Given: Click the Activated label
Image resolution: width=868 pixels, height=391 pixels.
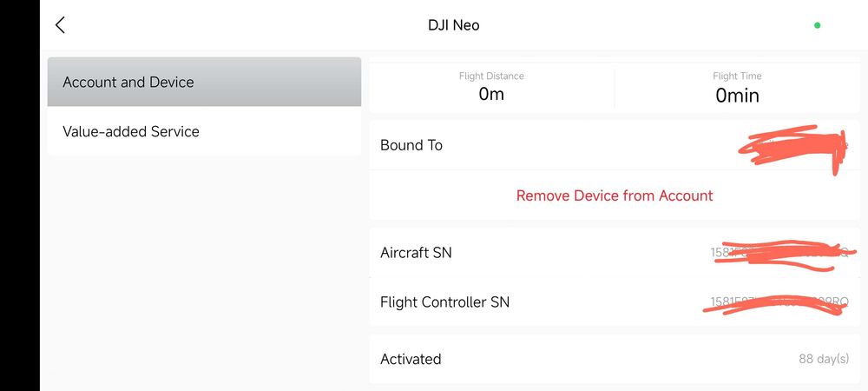Looking at the screenshot, I should point(411,359).
